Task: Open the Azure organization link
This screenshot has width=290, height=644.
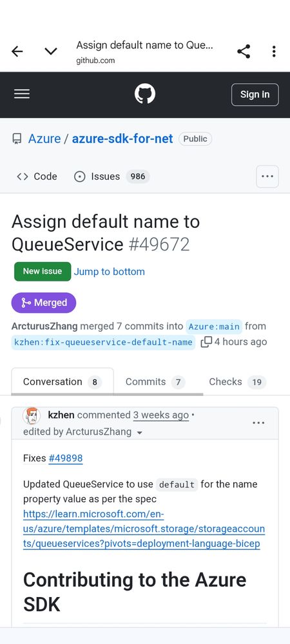Action: pyautogui.click(x=44, y=139)
